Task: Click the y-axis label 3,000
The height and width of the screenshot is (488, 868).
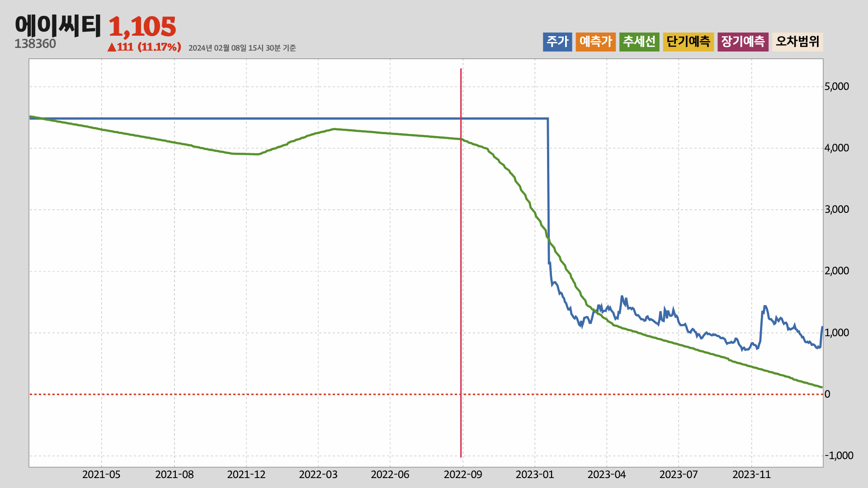Action: 837,209
